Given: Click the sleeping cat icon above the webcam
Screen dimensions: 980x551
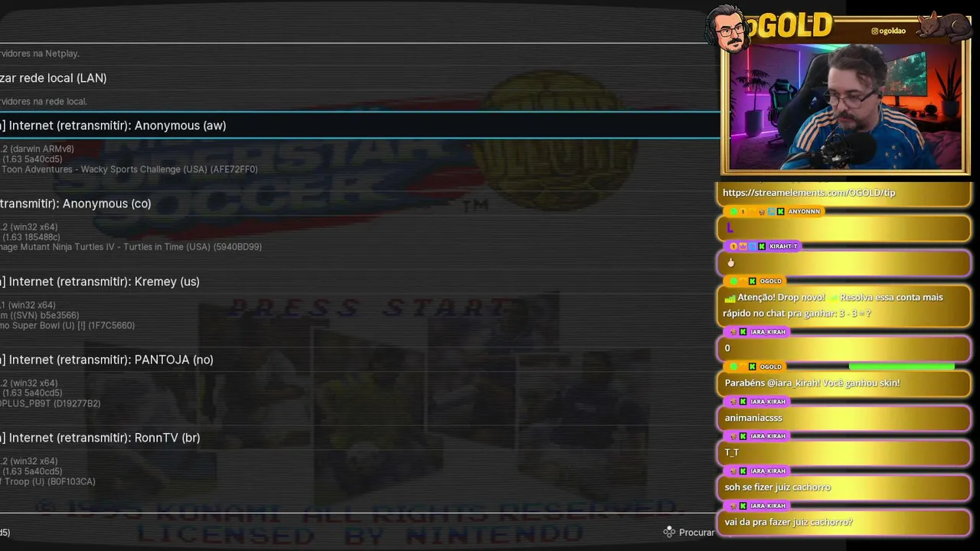Looking at the screenshot, I should [945, 26].
